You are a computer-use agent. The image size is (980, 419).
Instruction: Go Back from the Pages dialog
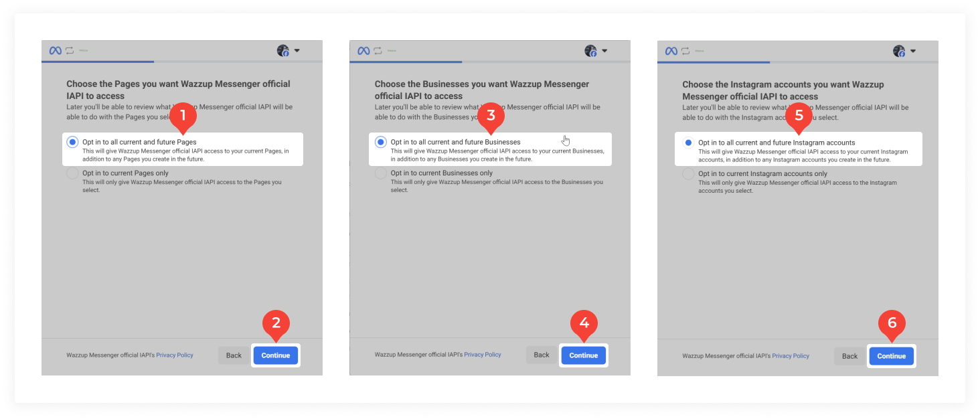234,355
